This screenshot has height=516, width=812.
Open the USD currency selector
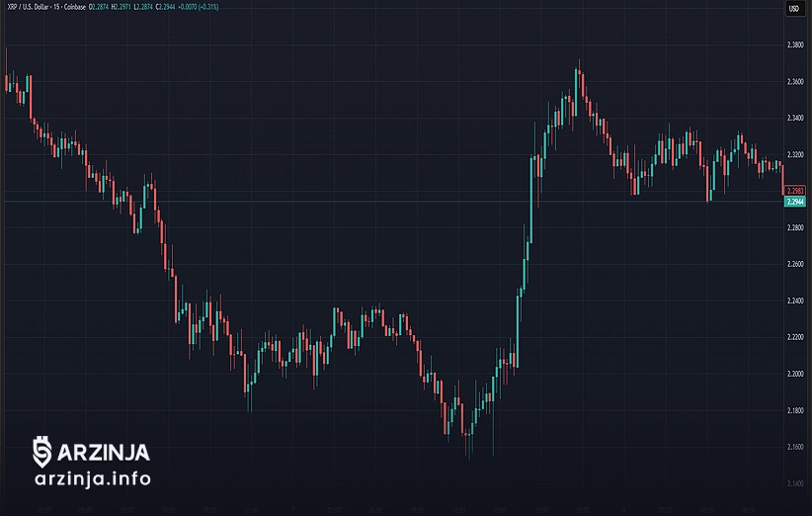(794, 8)
